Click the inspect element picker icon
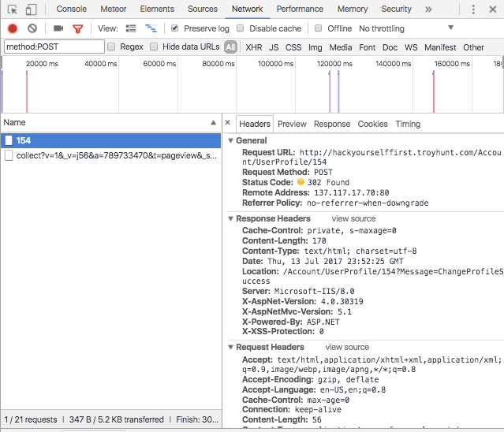 (13, 9)
